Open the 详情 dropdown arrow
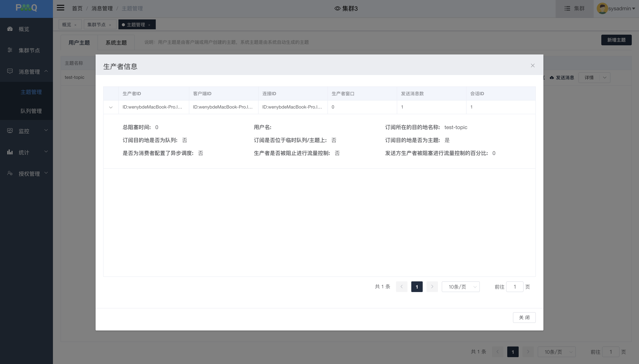The height and width of the screenshot is (364, 639). click(605, 77)
